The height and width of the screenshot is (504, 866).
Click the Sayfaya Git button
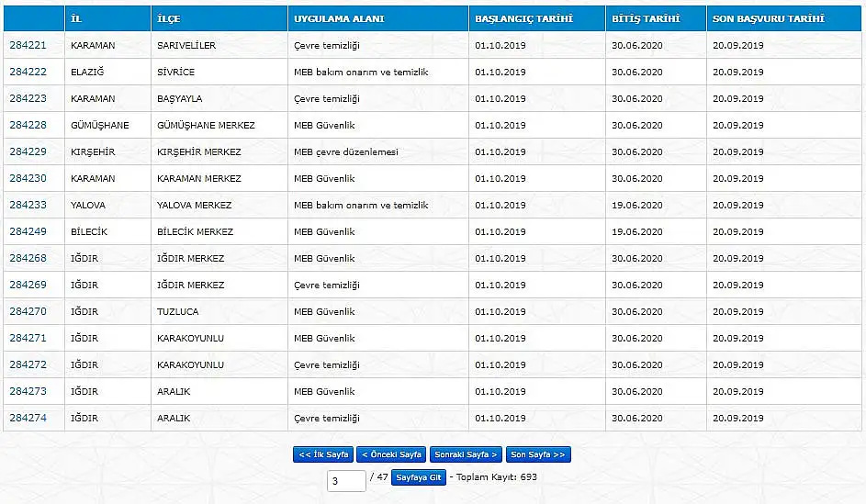[418, 477]
